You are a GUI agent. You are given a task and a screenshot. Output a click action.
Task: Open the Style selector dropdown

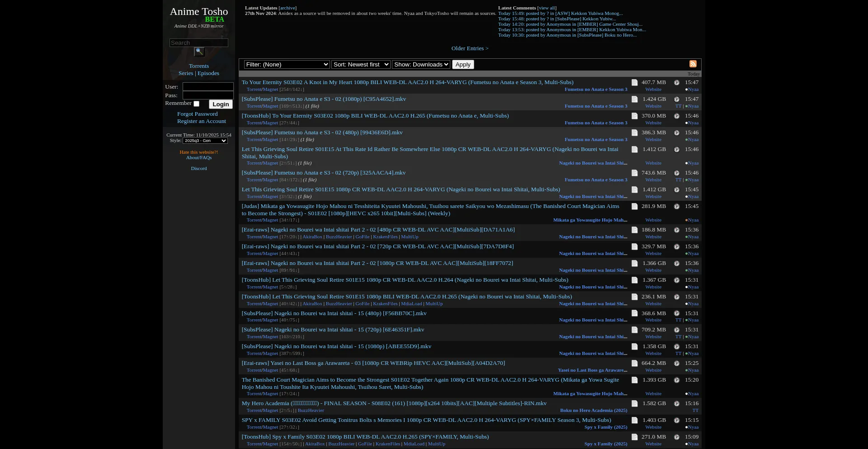click(x=205, y=141)
